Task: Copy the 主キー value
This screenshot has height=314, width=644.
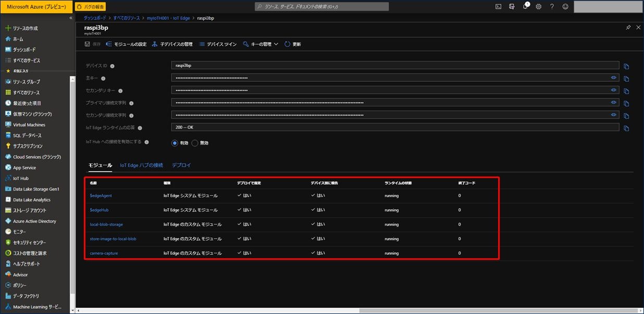Action: click(626, 79)
